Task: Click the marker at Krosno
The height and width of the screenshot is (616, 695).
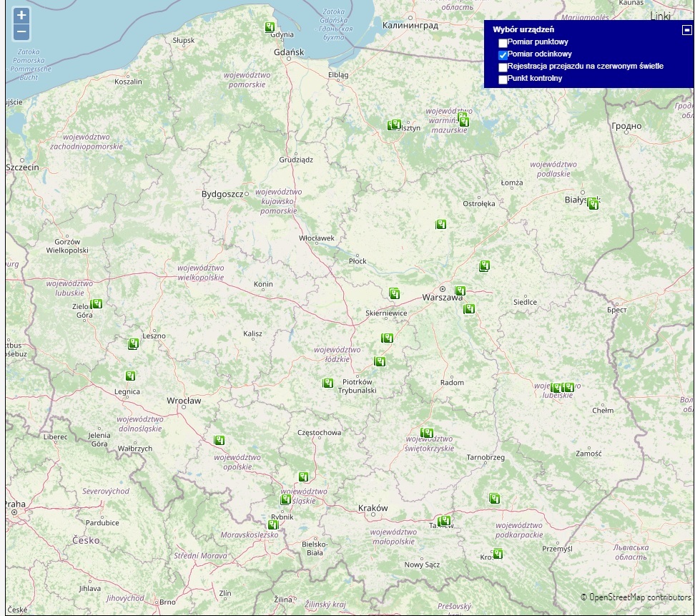Action: pyautogui.click(x=498, y=554)
